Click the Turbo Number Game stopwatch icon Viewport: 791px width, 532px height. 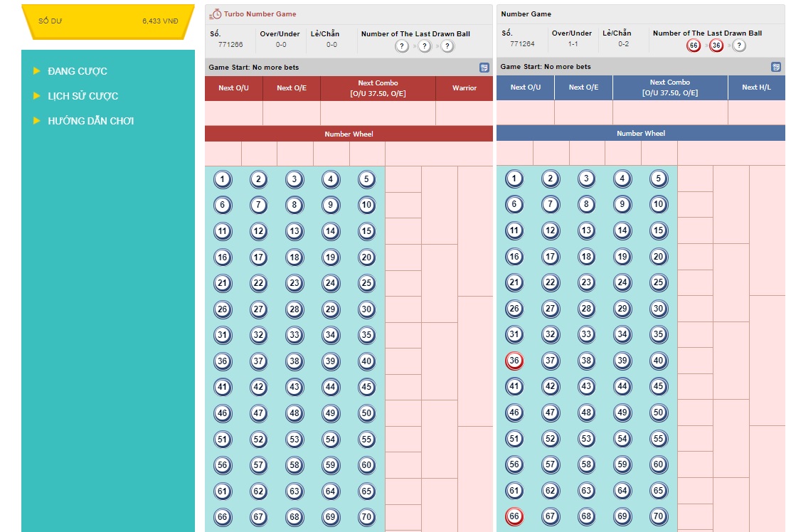[216, 14]
